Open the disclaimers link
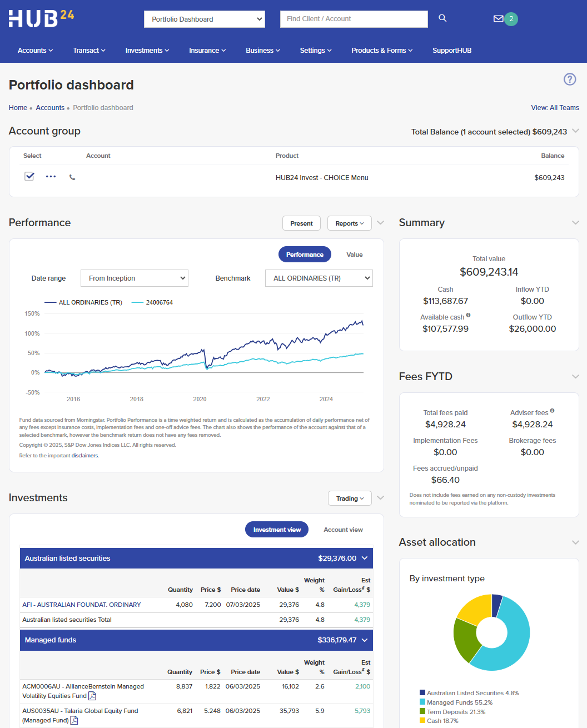This screenshot has width=587, height=728. pos(84,456)
